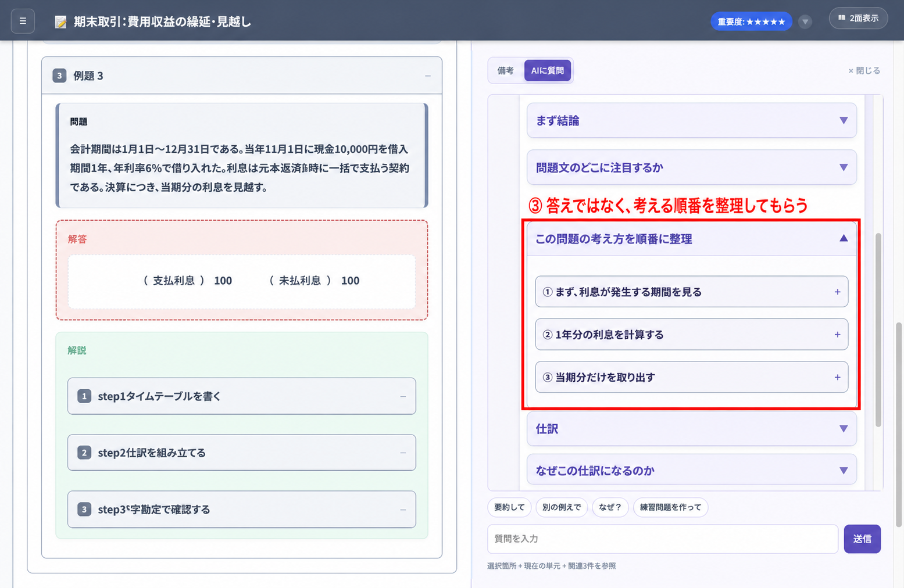Click the なぜ？ suggestion chip
Image resolution: width=904 pixels, height=588 pixels.
(610, 507)
